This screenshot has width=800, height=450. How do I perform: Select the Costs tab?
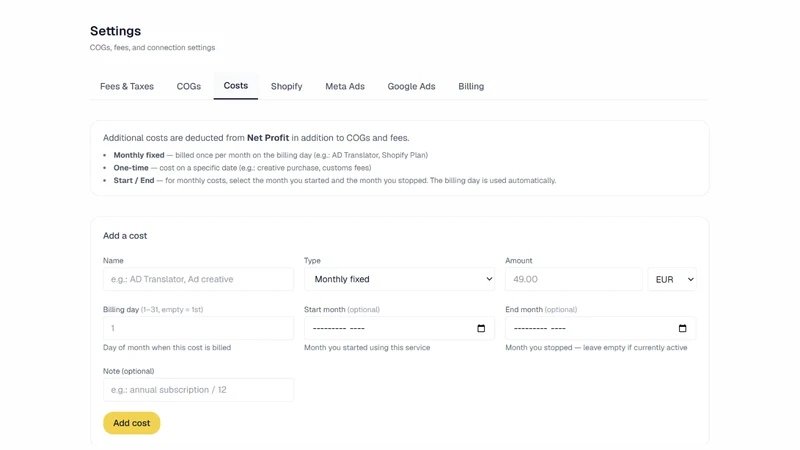236,86
